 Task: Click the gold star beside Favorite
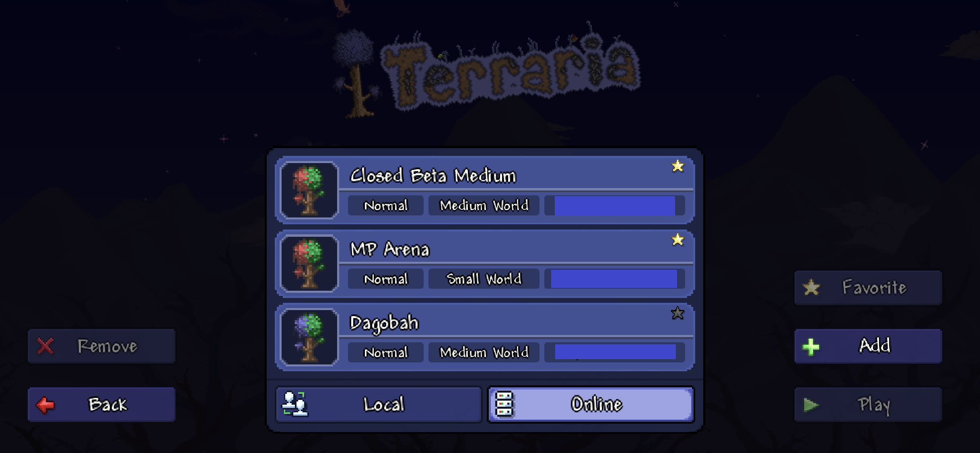tap(811, 288)
